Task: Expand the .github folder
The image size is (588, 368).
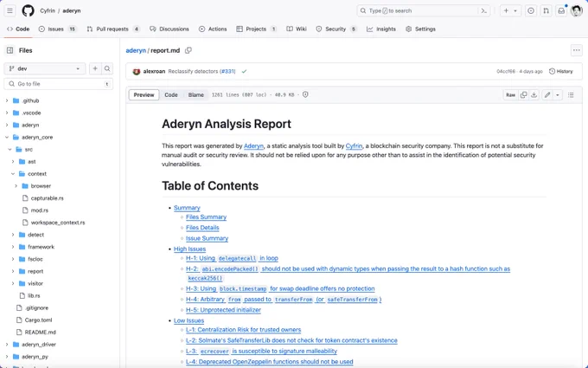Action: [x=7, y=100]
